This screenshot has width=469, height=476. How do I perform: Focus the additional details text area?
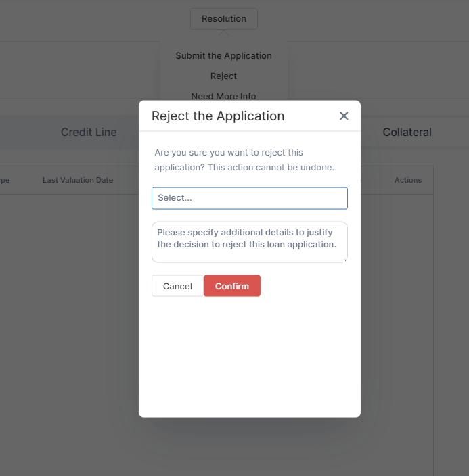tap(249, 241)
